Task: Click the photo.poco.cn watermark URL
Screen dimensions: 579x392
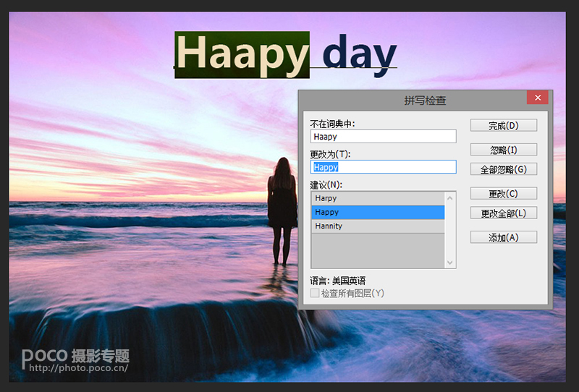Action: [x=78, y=368]
